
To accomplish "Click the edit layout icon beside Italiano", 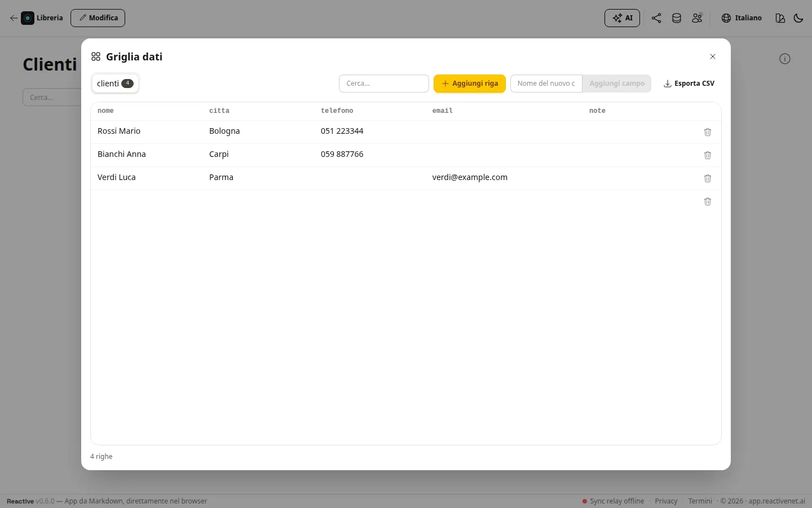I will 780,18.
